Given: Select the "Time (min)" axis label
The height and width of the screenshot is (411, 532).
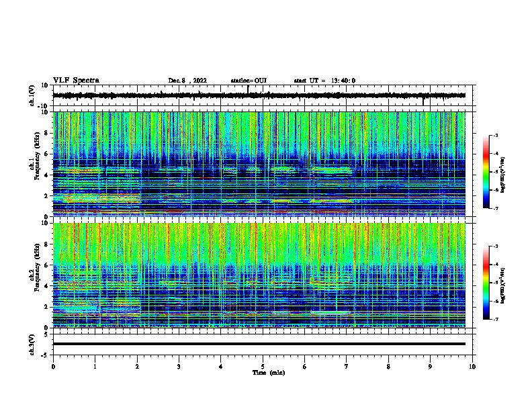Looking at the screenshot, I should pyautogui.click(x=269, y=373).
